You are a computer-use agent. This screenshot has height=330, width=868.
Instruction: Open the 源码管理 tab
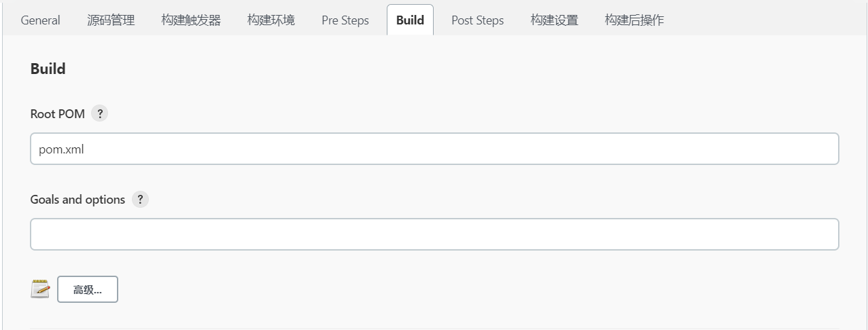coord(111,20)
